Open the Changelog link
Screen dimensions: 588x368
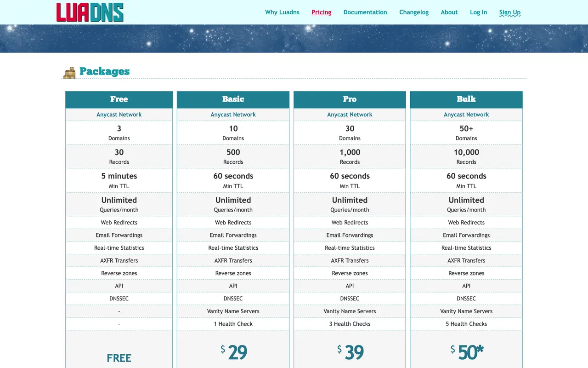tap(414, 12)
